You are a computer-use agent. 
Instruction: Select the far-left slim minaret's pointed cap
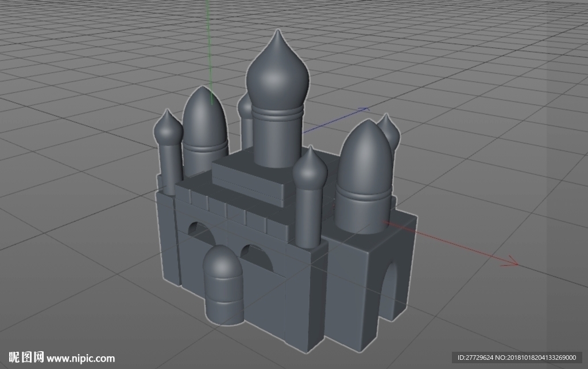point(168,127)
